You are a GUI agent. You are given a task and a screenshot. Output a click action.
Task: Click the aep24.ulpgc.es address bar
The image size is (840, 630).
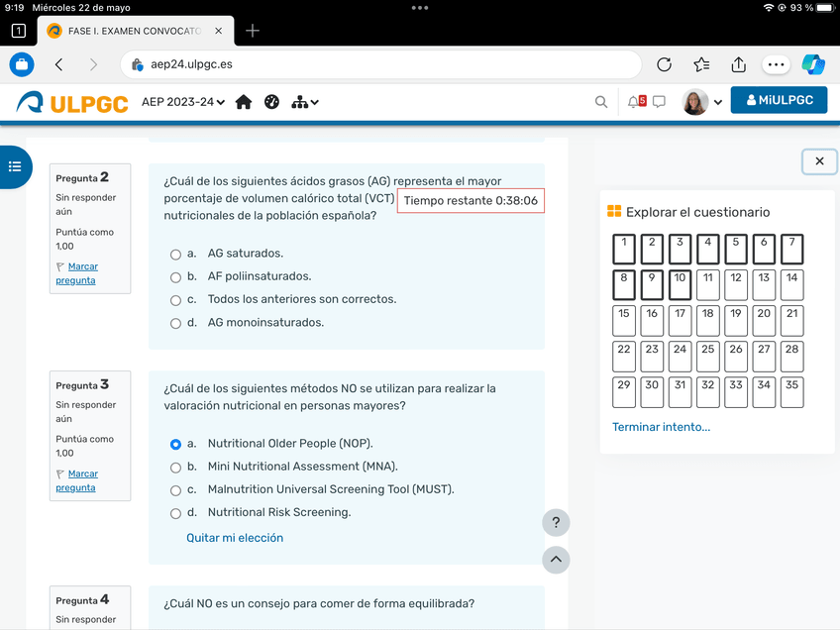[396, 63]
